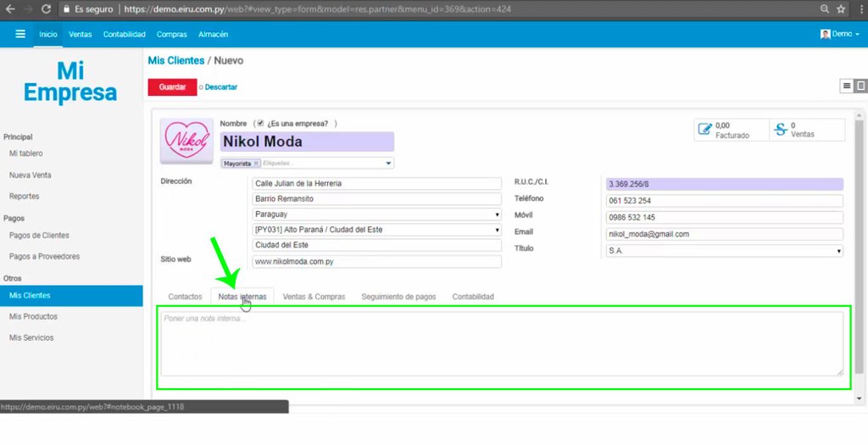Switch to form view icon
The image size is (868, 445).
861,86
